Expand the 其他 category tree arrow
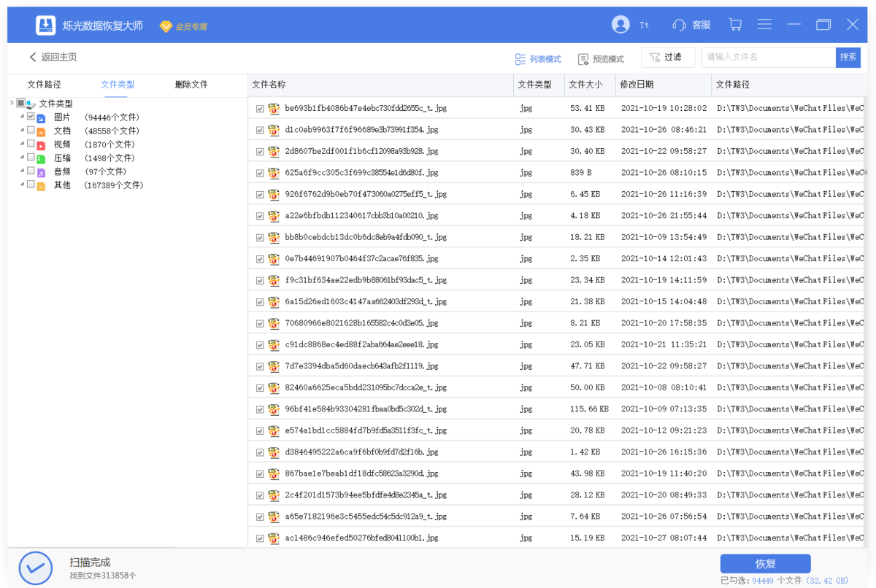The height and width of the screenshot is (588, 876). click(22, 185)
